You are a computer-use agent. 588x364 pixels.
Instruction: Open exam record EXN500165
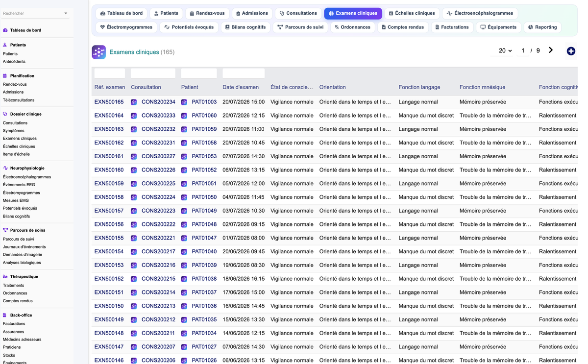109,102
